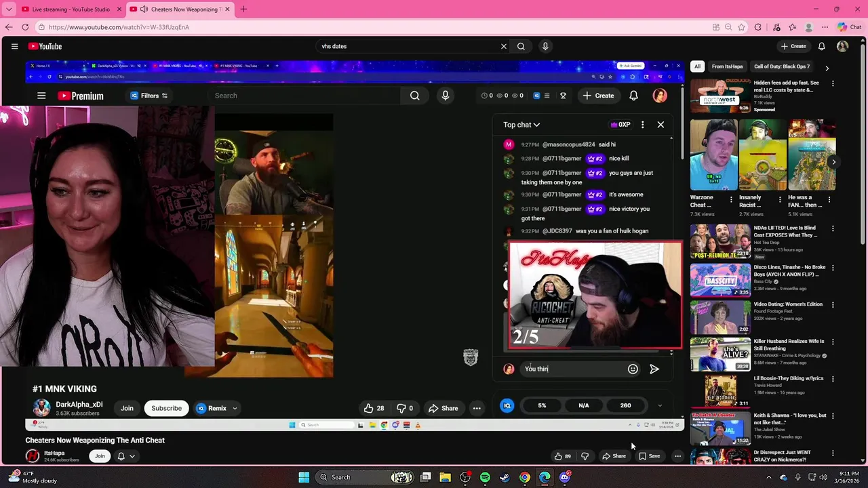Click the Join button beside ItsHapa
The image size is (868, 488).
[100, 456]
